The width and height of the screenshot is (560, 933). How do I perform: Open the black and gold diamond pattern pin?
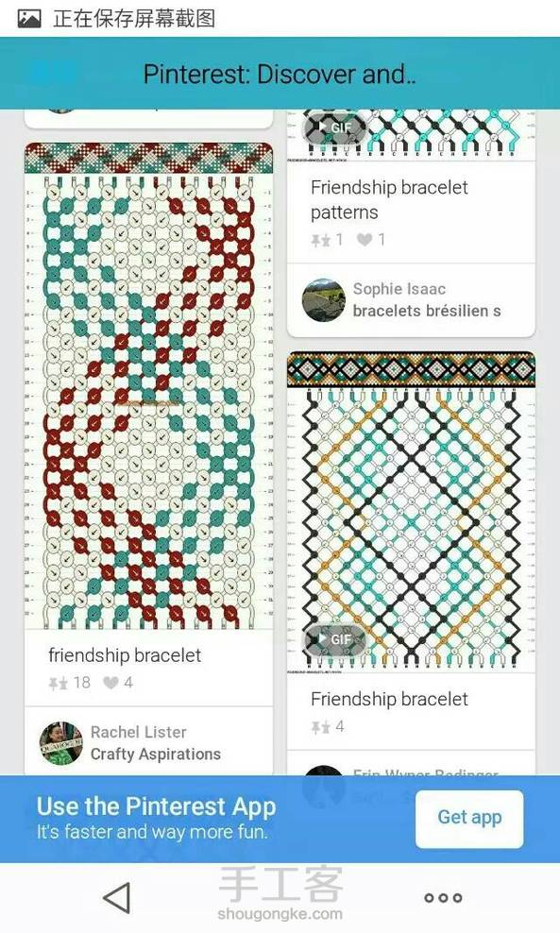click(411, 513)
